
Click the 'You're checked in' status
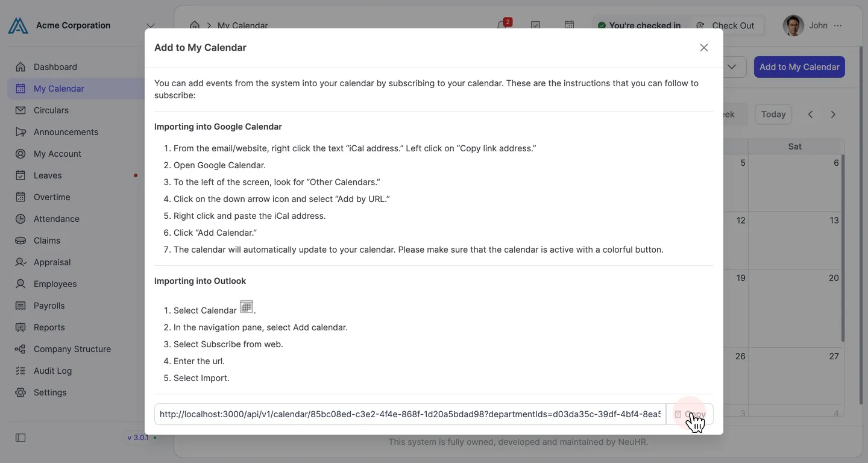(640, 25)
